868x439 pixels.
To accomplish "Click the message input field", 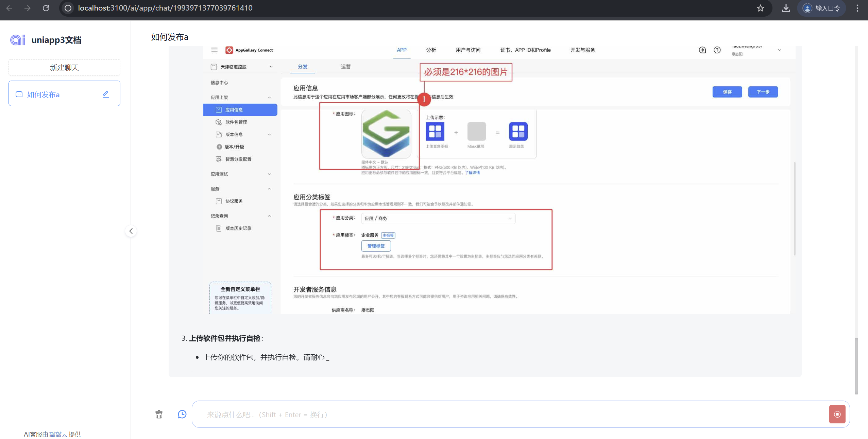I will [x=510, y=415].
